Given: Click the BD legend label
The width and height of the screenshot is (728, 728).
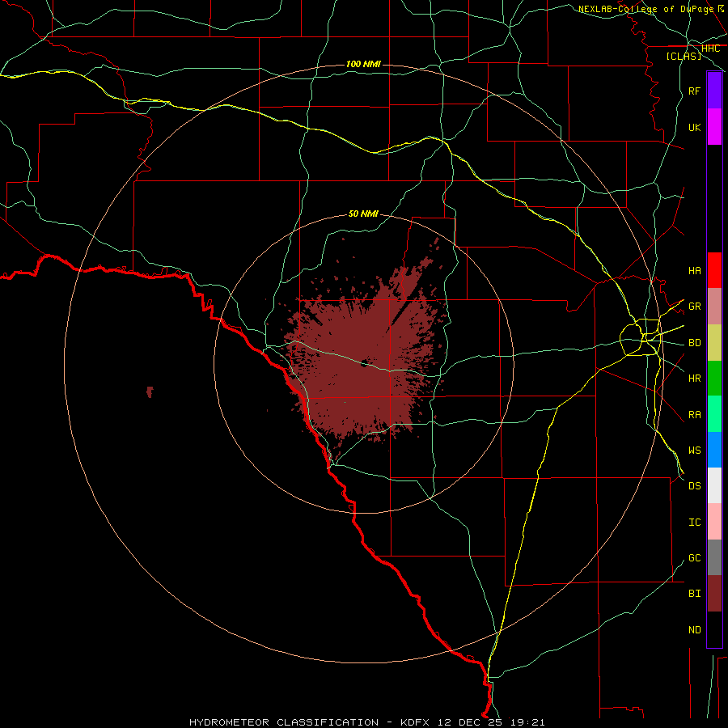Looking at the screenshot, I should click(x=694, y=343).
